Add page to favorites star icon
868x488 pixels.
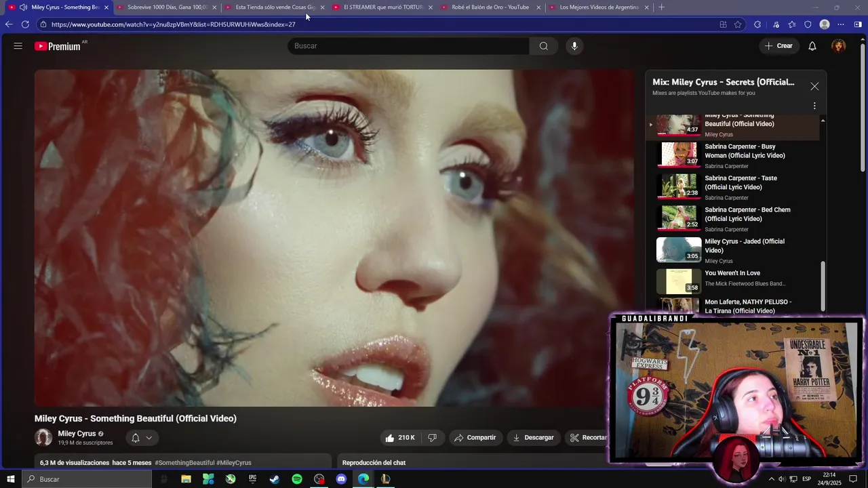pos(738,24)
